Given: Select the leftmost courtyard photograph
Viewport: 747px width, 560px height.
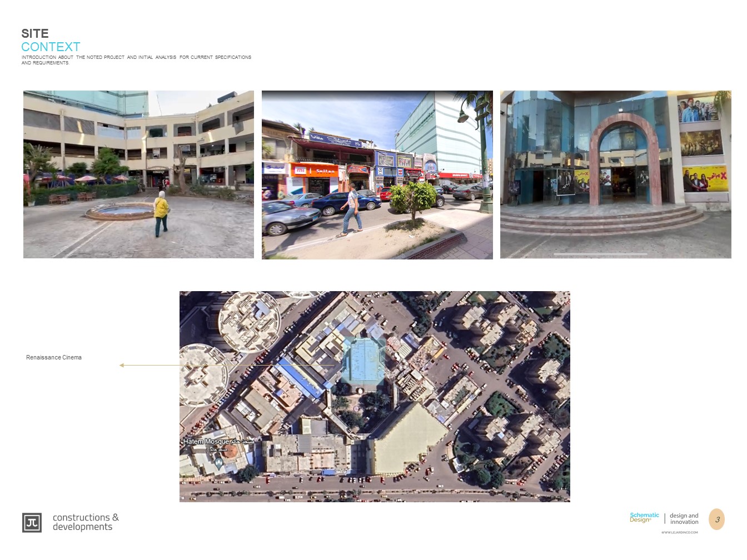Looking at the screenshot, I should (138, 174).
